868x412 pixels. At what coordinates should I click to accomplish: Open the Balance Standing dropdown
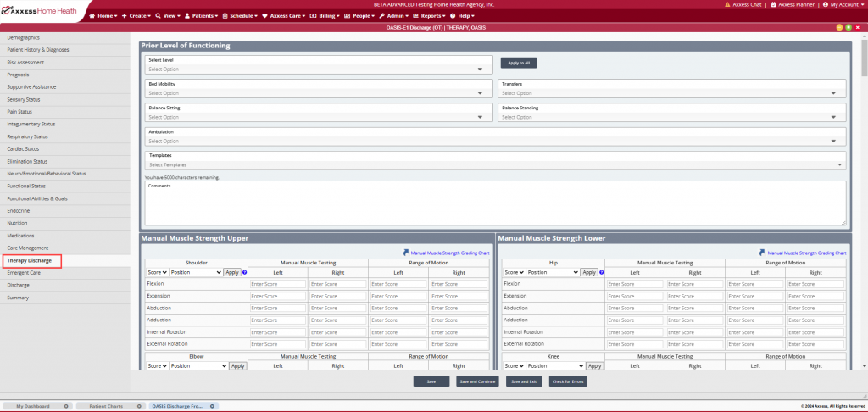tap(670, 117)
